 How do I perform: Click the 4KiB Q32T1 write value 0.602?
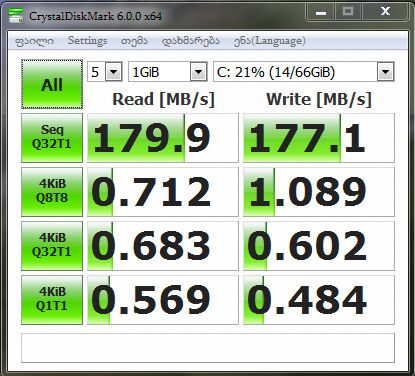pos(319,246)
